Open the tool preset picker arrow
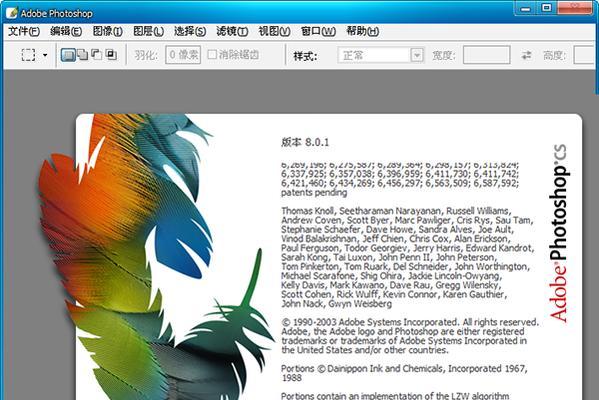599x400 pixels. [x=45, y=55]
